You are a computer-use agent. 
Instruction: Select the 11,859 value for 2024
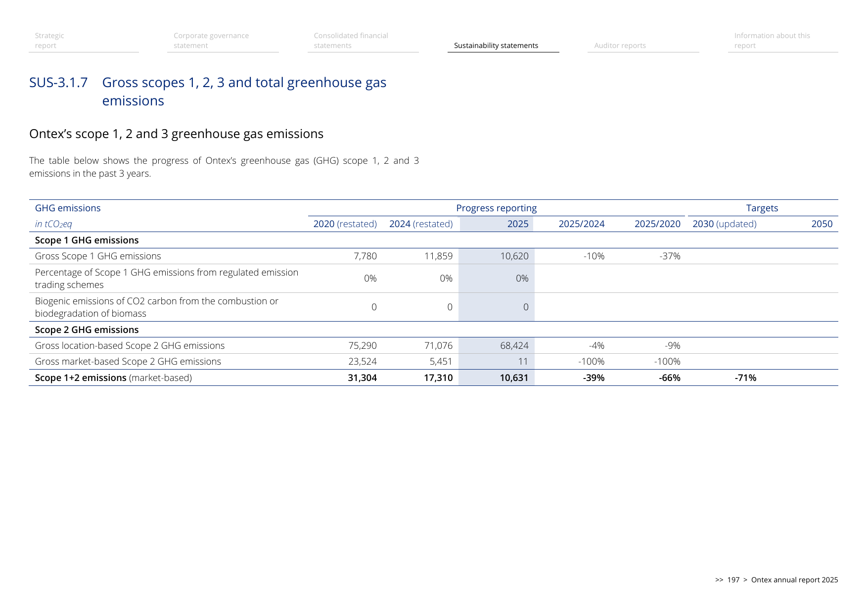[439, 256]
